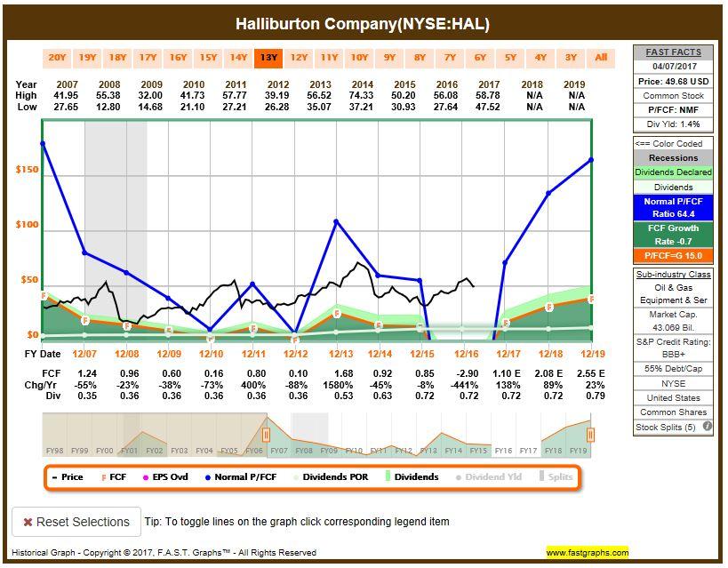Click the 12/18 FCF marker on chart
The image size is (728, 568).
(549, 307)
